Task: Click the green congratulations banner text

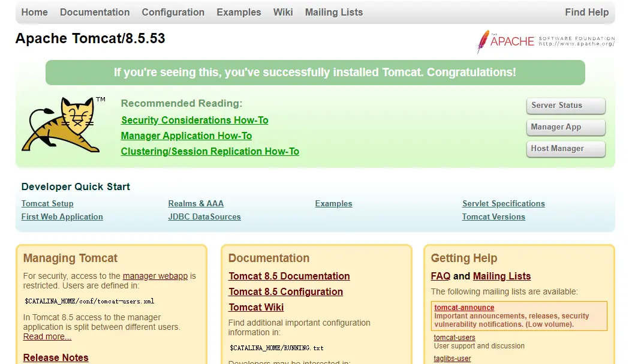Action: (315, 73)
